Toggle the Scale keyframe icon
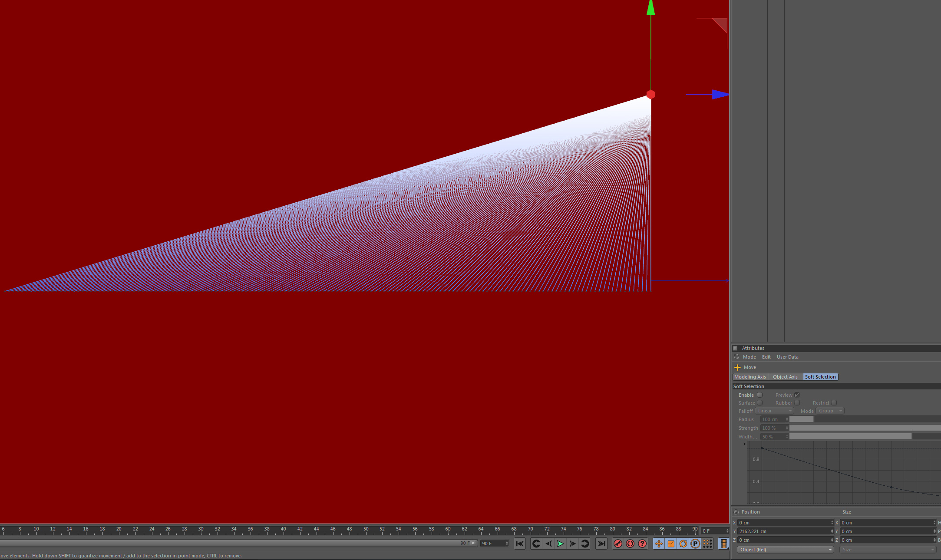 tap(671, 544)
